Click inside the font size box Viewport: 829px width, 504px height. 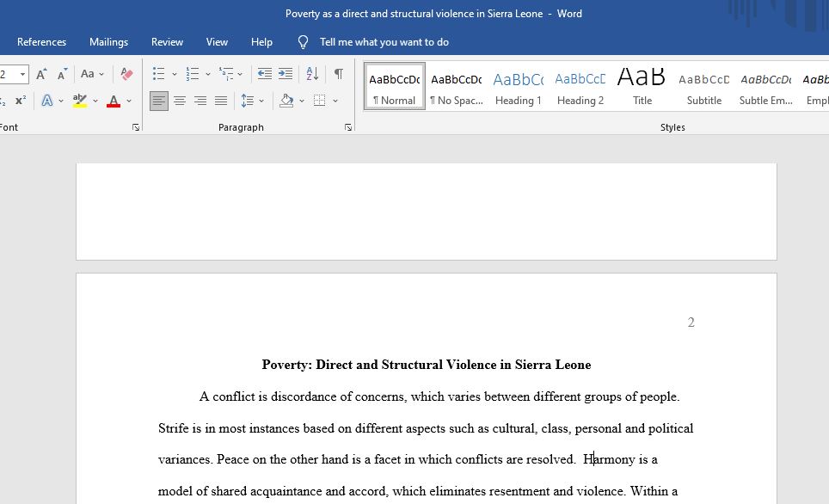coord(8,74)
